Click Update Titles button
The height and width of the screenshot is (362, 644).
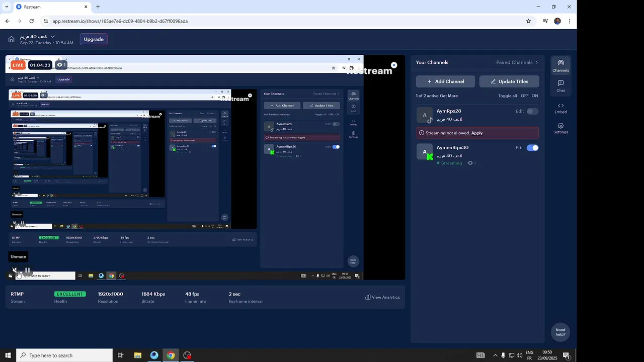[x=509, y=81]
